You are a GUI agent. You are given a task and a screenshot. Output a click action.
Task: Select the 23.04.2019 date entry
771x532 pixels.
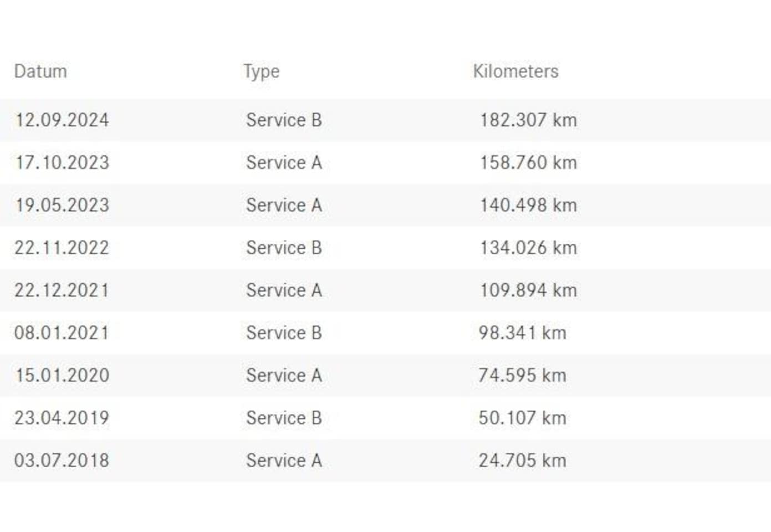62,418
